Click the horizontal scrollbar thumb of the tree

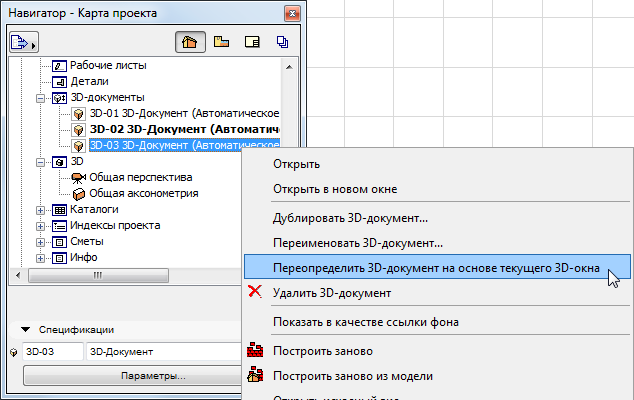98,275
